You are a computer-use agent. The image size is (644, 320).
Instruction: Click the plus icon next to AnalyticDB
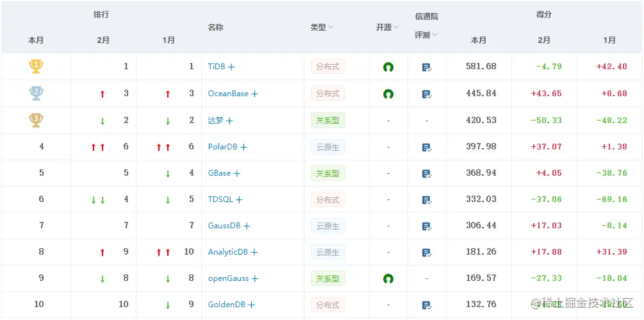(254, 252)
